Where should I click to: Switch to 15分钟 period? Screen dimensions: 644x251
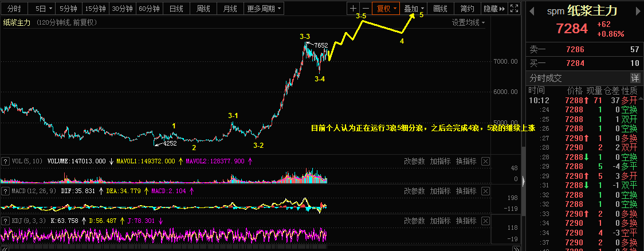(96, 8)
